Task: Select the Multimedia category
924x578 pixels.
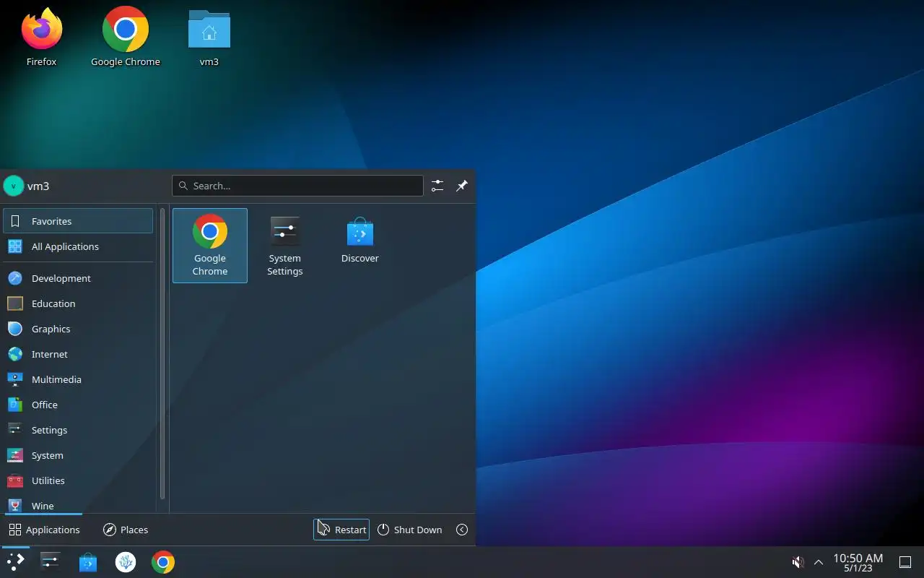Action: [78, 379]
